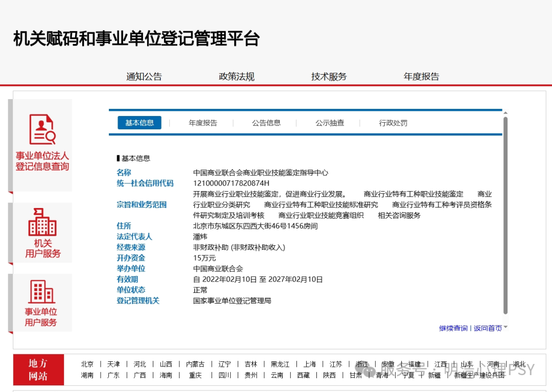Screen dimensions: 552x392
Task: Select the 基本信息 tab
Action: pyautogui.click(x=140, y=123)
